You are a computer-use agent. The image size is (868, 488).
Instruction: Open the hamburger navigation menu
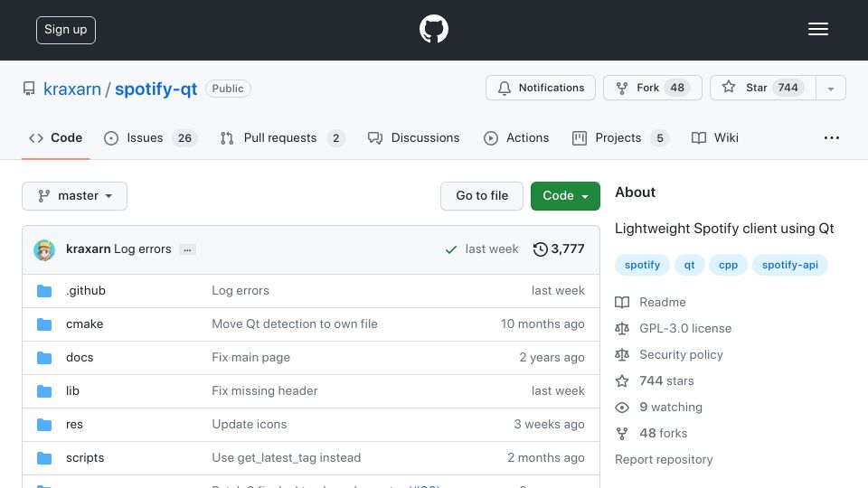coord(817,29)
